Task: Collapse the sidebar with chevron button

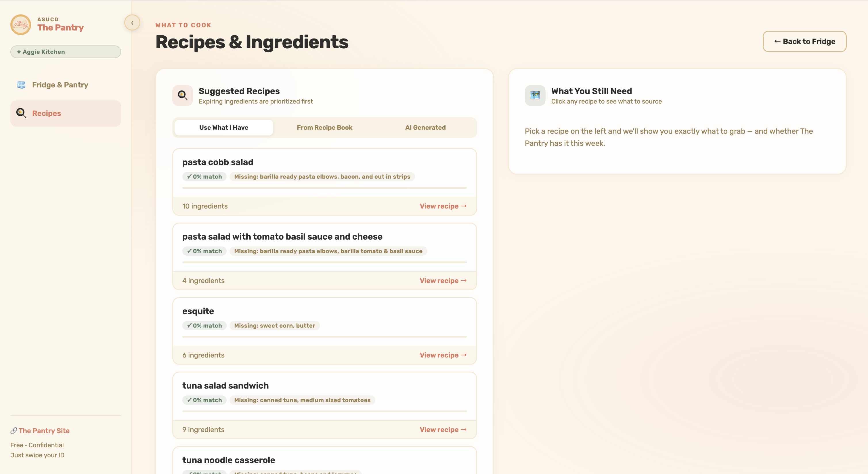Action: point(132,22)
